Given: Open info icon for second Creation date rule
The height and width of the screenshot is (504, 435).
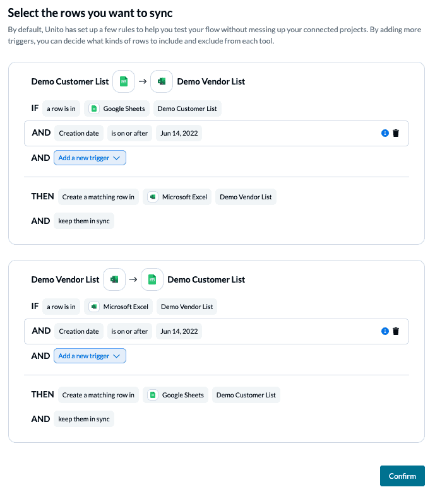Looking at the screenshot, I should (385, 331).
